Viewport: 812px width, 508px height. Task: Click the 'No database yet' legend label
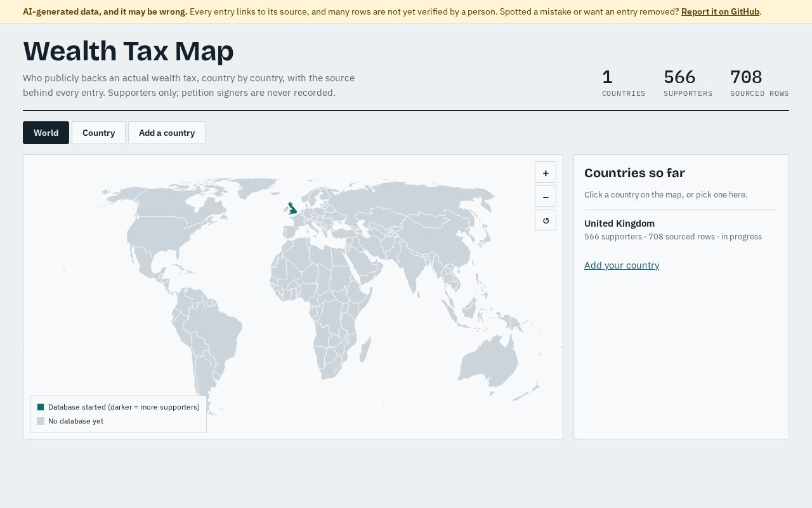pos(75,421)
